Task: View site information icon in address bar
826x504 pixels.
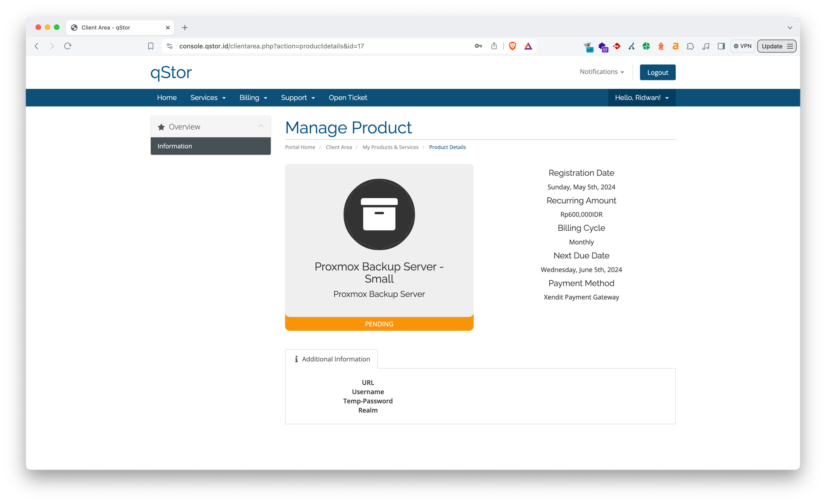Action: pyautogui.click(x=169, y=46)
